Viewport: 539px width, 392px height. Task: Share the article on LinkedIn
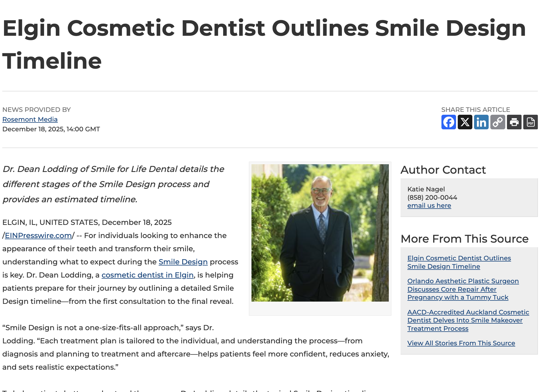pos(481,122)
